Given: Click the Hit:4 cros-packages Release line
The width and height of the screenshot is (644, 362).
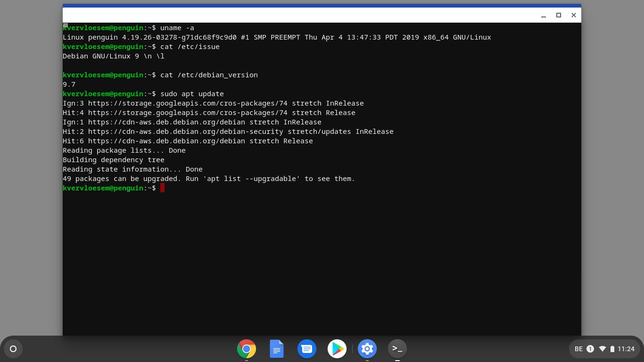Looking at the screenshot, I should pyautogui.click(x=209, y=113).
